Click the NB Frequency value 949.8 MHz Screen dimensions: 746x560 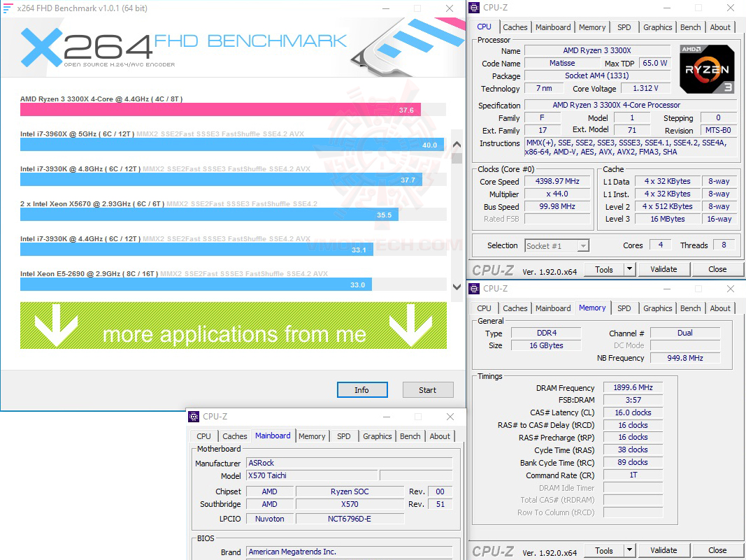(x=685, y=358)
